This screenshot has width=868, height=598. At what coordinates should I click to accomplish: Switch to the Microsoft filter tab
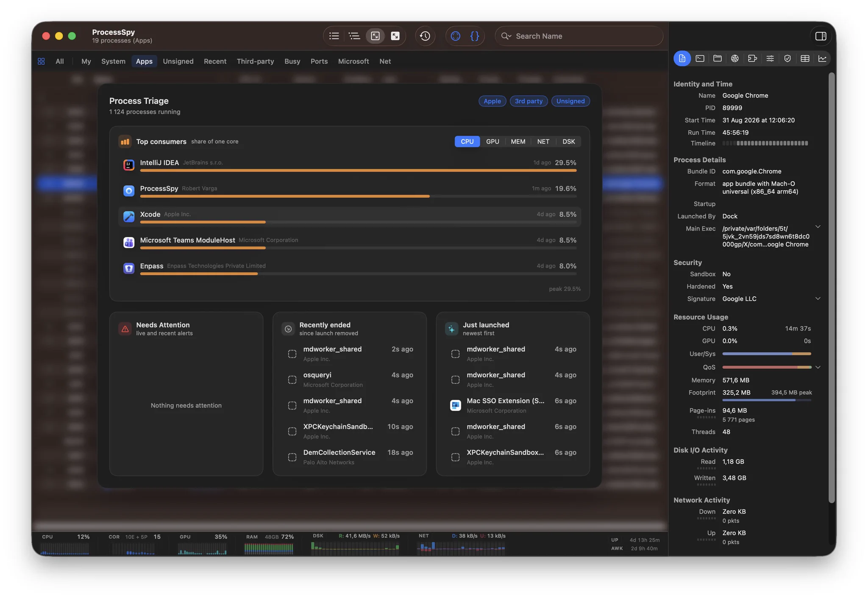click(353, 61)
